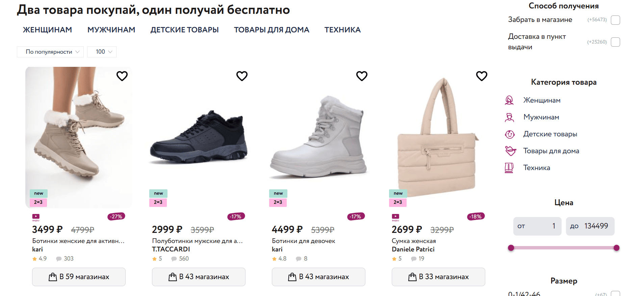Check Доставка в пункт выдачи option
Image resolution: width=644 pixels, height=296 pixels.
coord(615,42)
